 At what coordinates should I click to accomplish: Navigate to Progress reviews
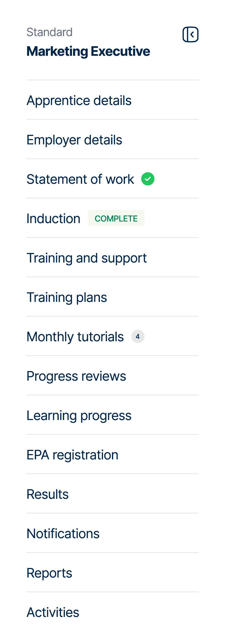(x=76, y=376)
